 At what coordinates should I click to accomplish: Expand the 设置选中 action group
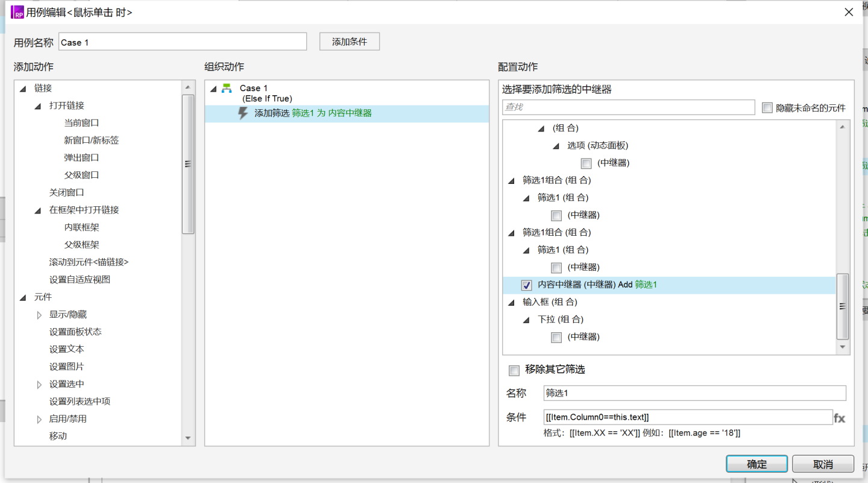(x=39, y=385)
